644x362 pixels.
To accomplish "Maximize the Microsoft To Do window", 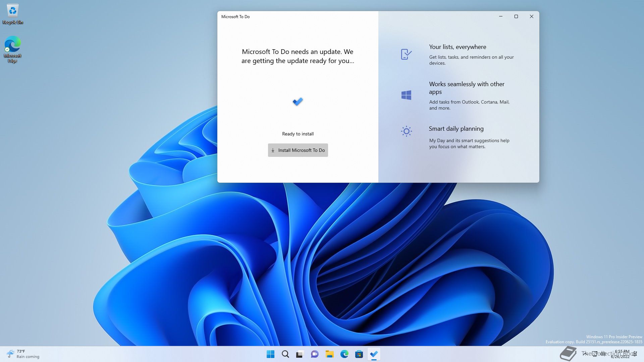I will coord(516,16).
